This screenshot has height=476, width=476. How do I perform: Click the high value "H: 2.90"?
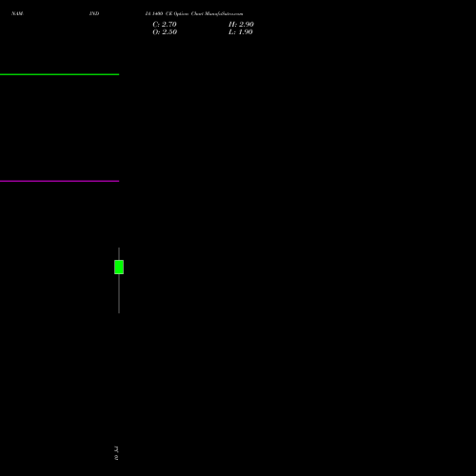tap(241, 25)
